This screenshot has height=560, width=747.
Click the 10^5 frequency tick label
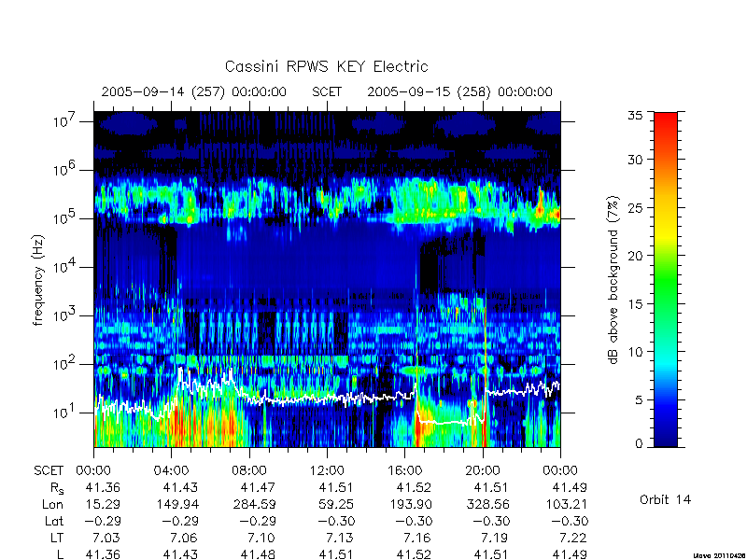point(65,218)
